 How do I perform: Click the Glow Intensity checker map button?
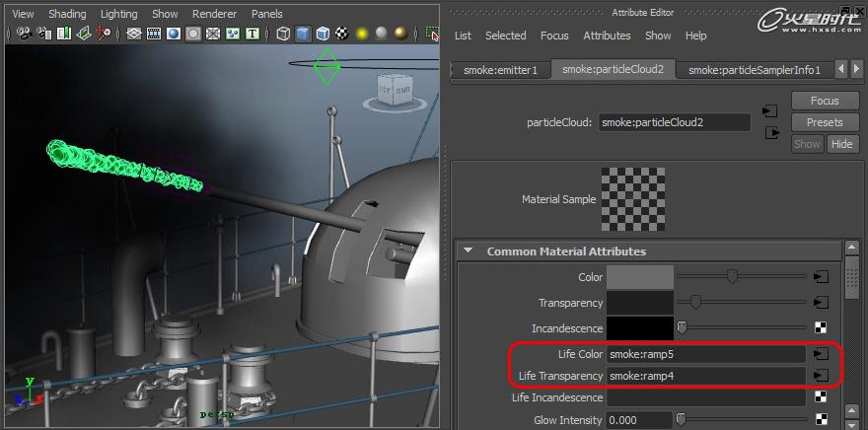click(x=821, y=419)
